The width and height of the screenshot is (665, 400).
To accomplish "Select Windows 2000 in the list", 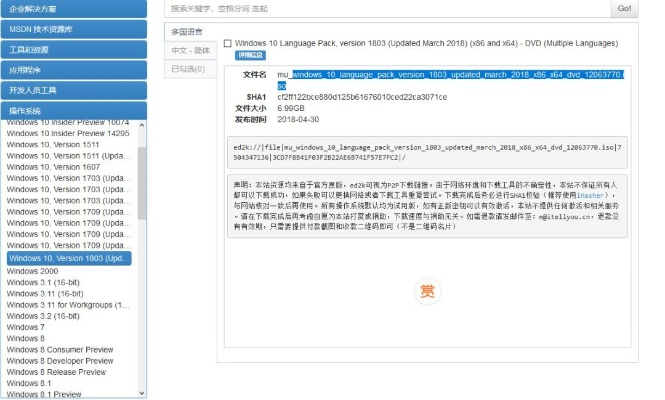I will 32,271.
